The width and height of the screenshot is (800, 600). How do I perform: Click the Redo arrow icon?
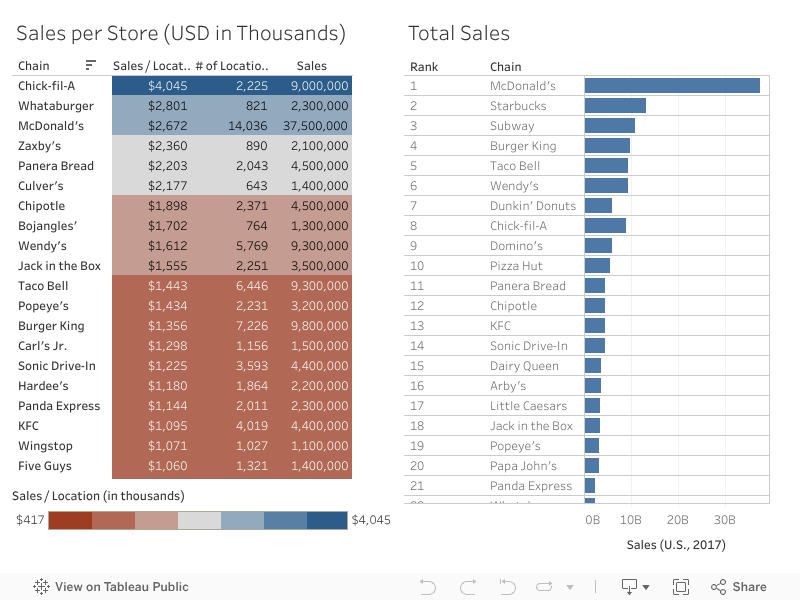[x=468, y=587]
